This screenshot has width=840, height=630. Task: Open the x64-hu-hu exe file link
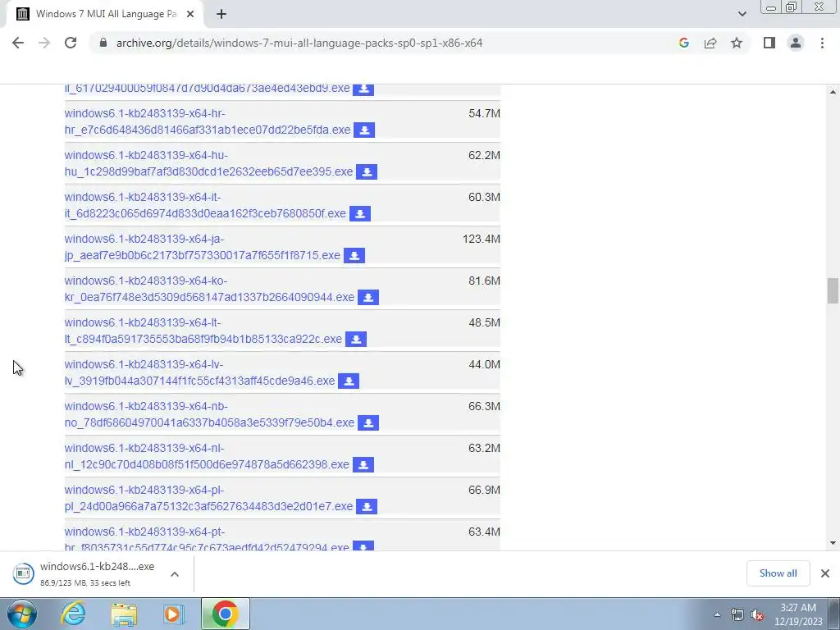coord(208,163)
